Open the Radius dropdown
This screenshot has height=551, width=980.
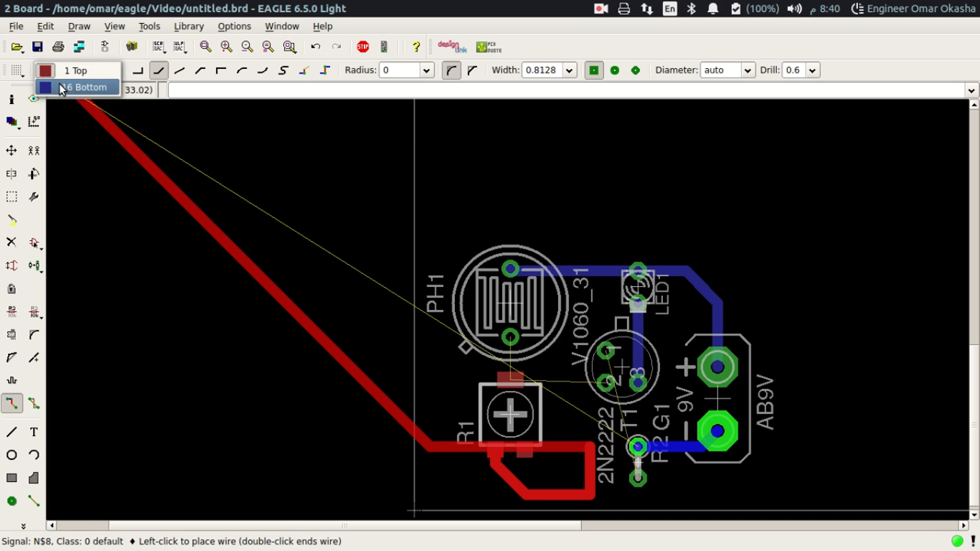427,70
